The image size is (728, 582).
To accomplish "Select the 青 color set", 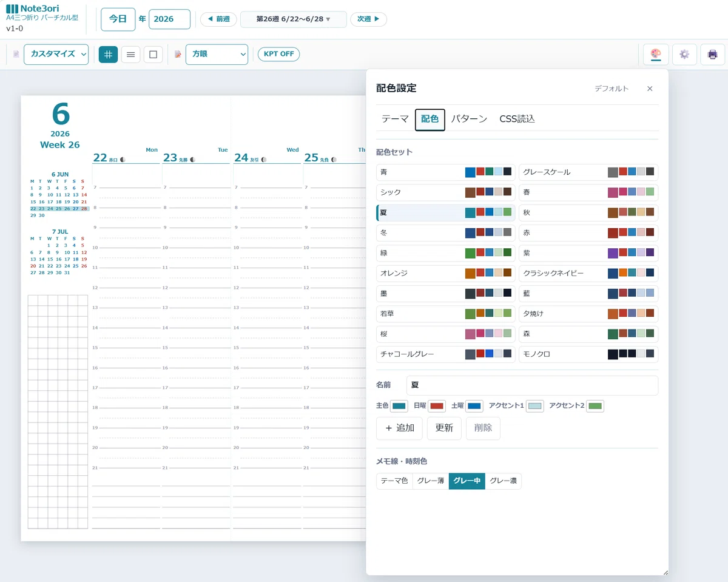I will coord(446,172).
